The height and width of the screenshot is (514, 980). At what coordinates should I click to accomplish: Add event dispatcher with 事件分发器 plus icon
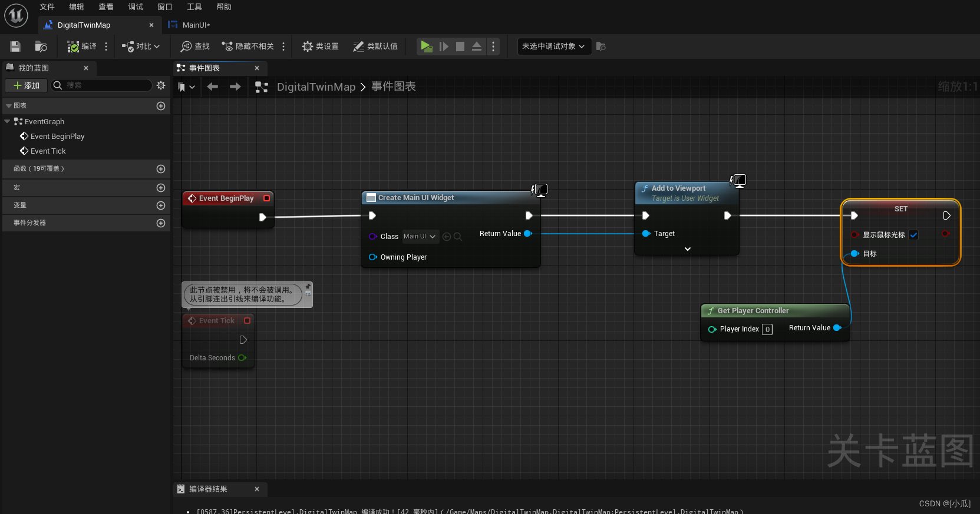tap(161, 223)
